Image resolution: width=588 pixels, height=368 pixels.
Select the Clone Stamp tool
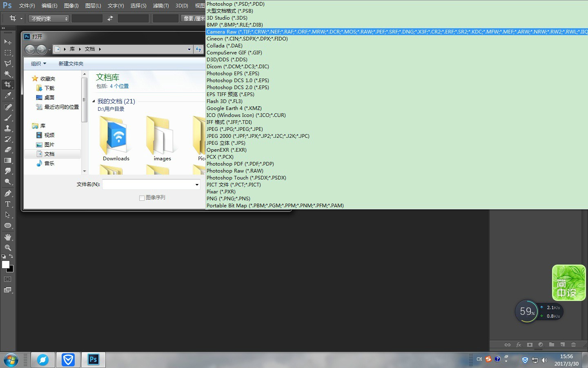point(8,128)
